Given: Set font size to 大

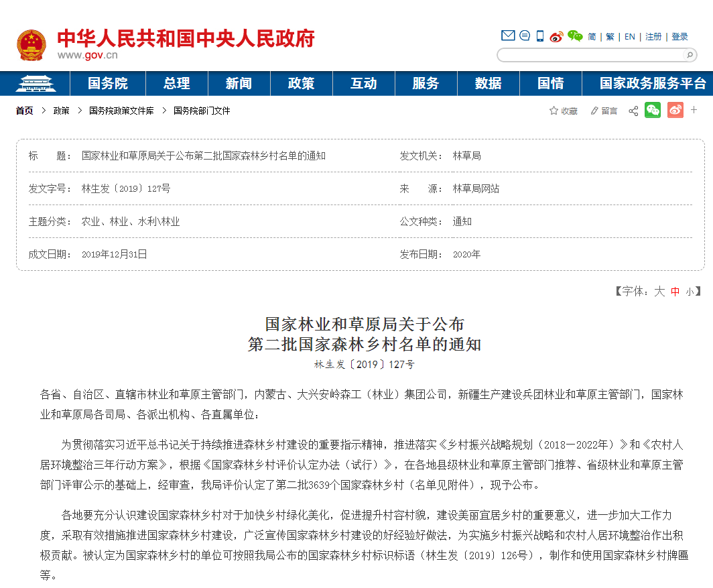Looking at the screenshot, I should pyautogui.click(x=659, y=291).
